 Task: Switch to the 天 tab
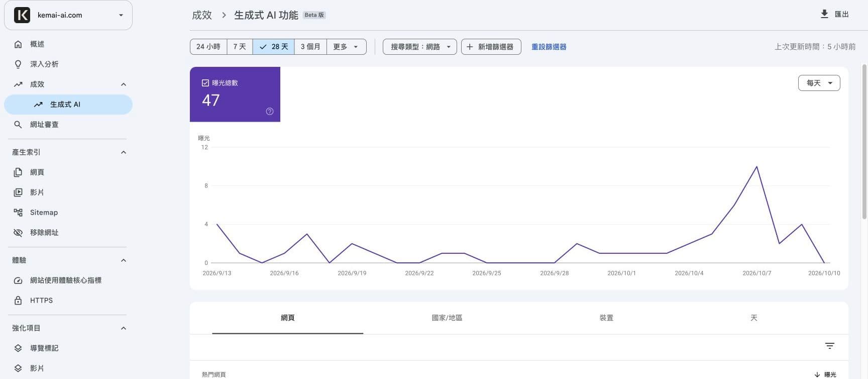click(753, 318)
